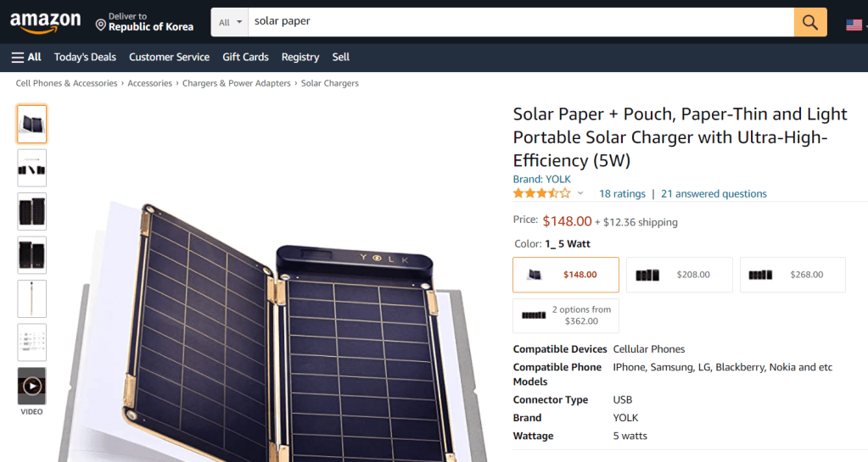868x462 pixels.
Task: Open the Amazon logo home page
Action: coord(46,23)
